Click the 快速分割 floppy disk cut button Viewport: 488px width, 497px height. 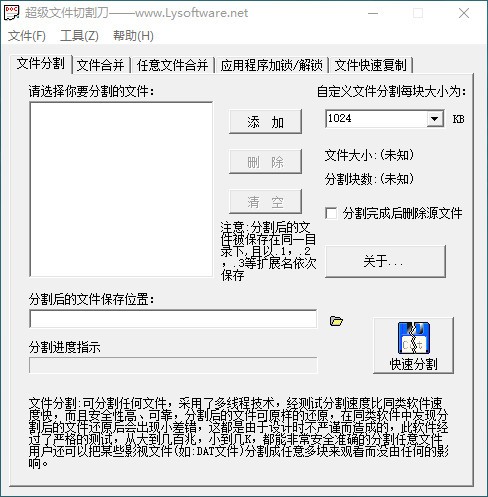[x=413, y=346]
